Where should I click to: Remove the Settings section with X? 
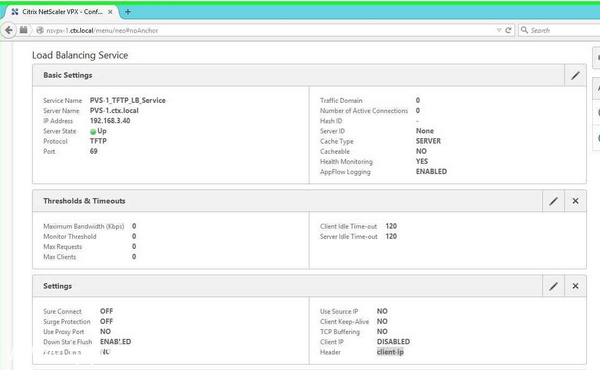click(x=575, y=286)
